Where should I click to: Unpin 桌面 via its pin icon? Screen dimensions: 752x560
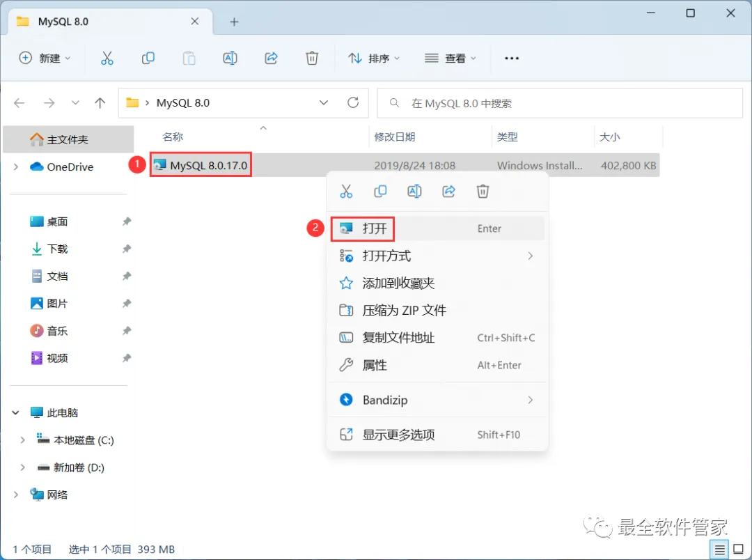pyautogui.click(x=127, y=221)
